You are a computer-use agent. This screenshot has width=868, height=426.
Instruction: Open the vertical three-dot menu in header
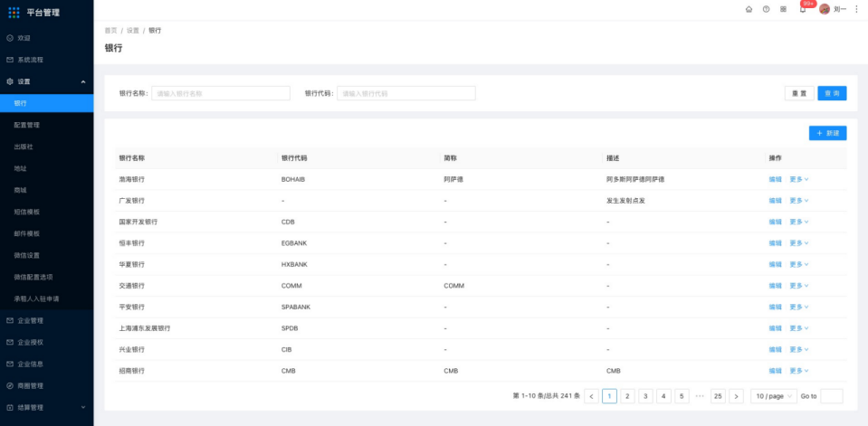856,9
